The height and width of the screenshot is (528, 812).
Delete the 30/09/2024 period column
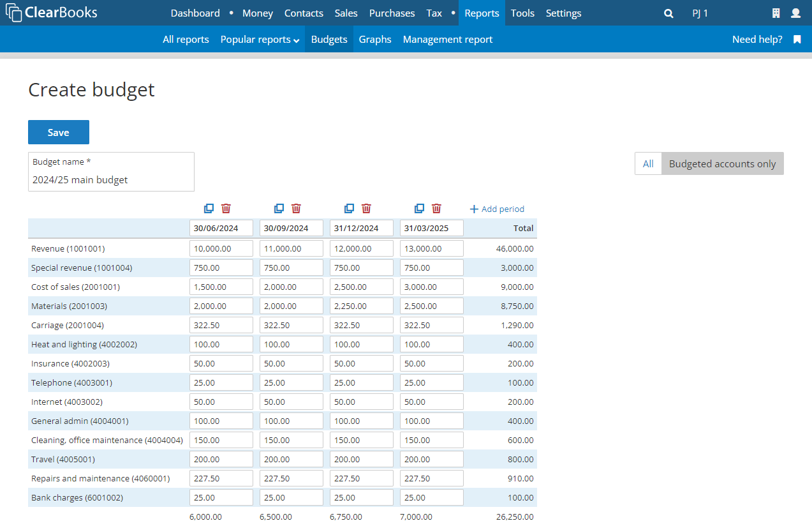click(296, 208)
